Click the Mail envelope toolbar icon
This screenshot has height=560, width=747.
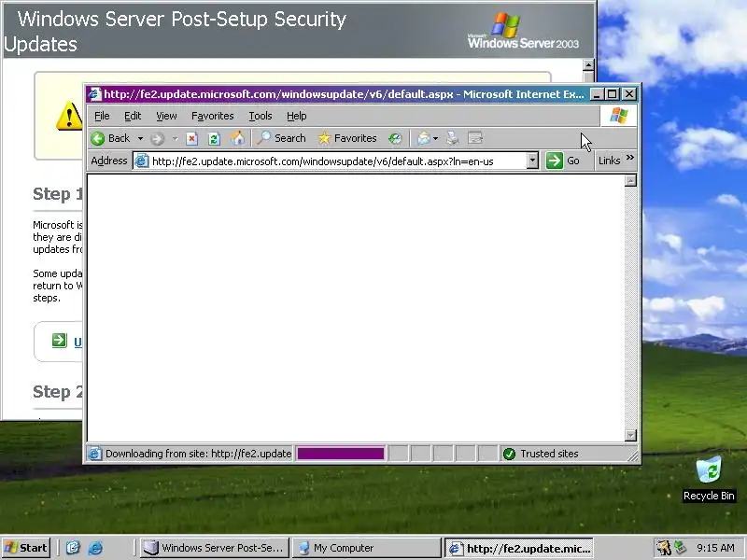pyautogui.click(x=423, y=138)
